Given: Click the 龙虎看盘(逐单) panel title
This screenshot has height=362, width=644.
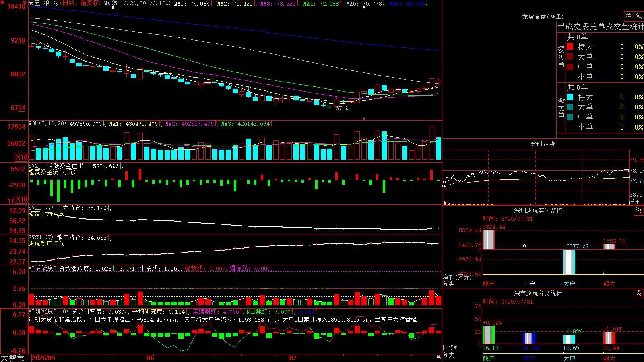Looking at the screenshot, I should [x=543, y=16].
